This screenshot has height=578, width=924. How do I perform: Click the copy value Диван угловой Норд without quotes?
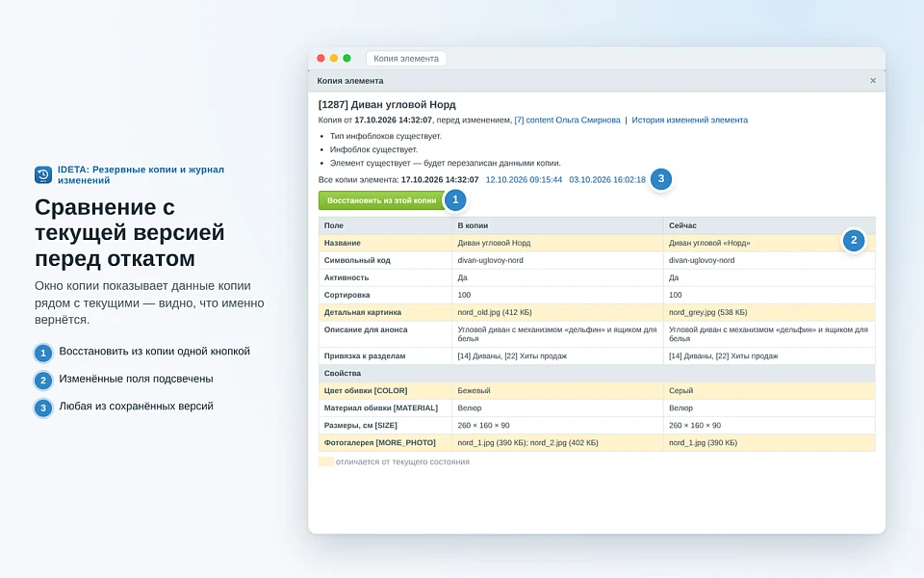coord(494,243)
